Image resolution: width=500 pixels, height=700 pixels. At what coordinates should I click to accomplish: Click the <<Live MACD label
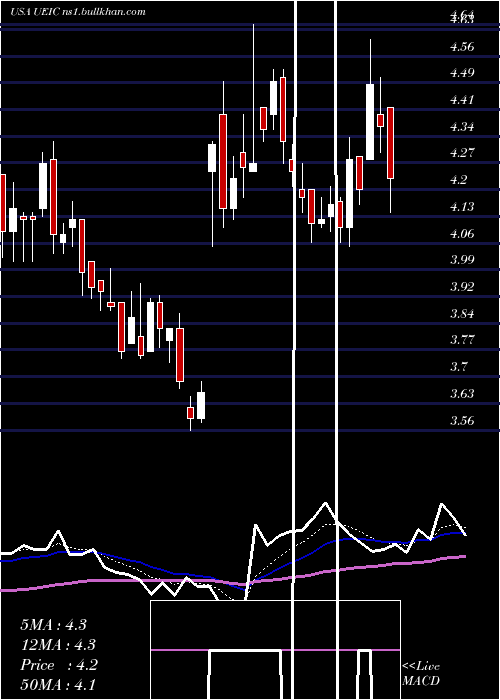pyautogui.click(x=421, y=673)
